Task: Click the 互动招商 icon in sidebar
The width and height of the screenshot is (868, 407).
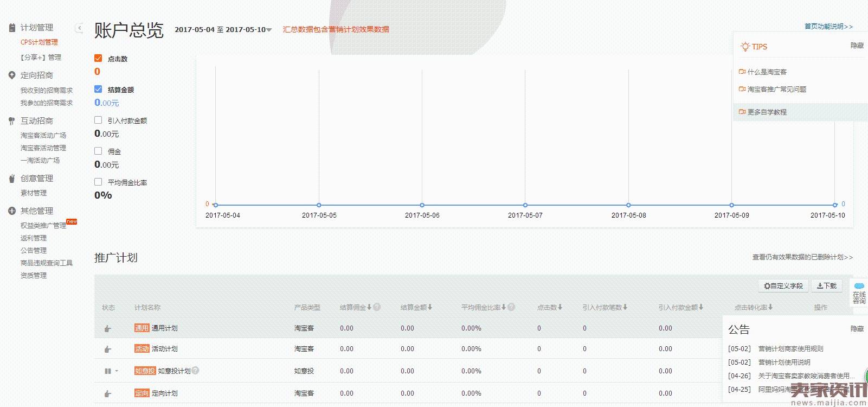Action: click(x=12, y=121)
